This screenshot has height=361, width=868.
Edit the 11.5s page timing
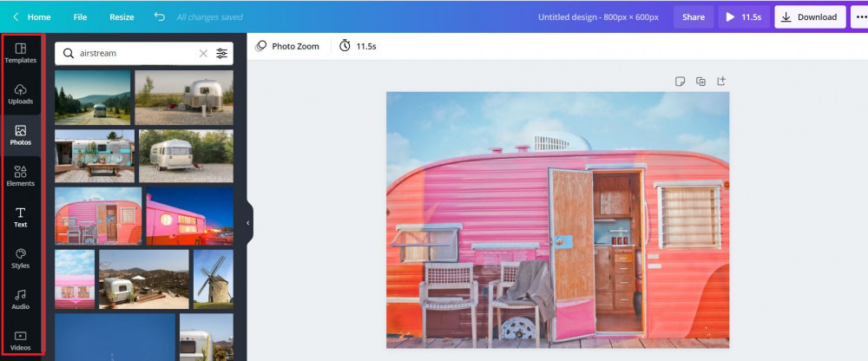[358, 47]
